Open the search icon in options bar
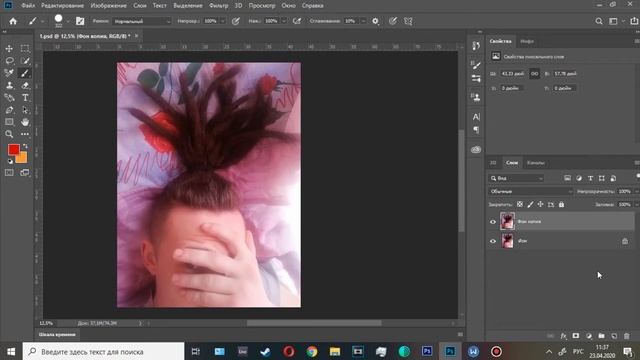640x360 pixels. pyautogui.click(x=599, y=21)
